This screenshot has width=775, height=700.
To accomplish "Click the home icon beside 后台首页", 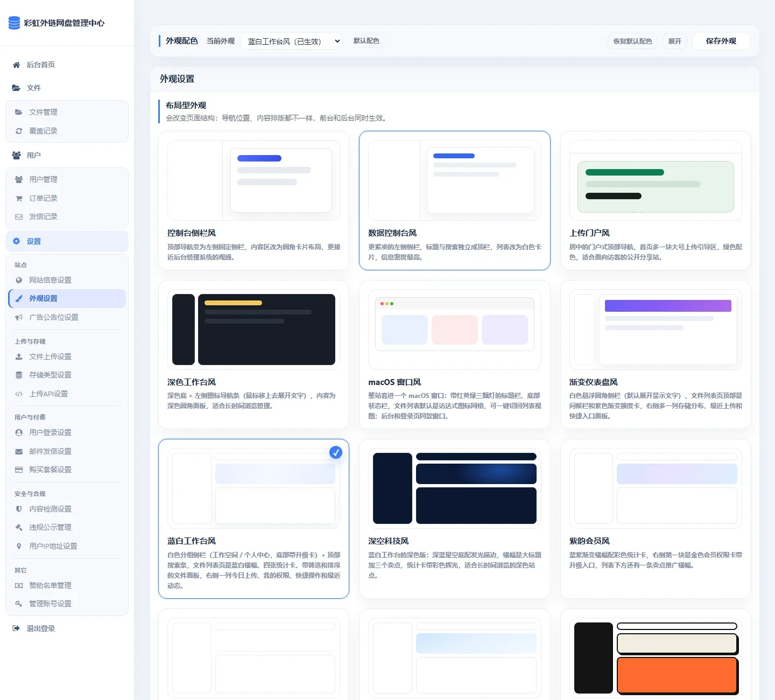I will point(16,65).
